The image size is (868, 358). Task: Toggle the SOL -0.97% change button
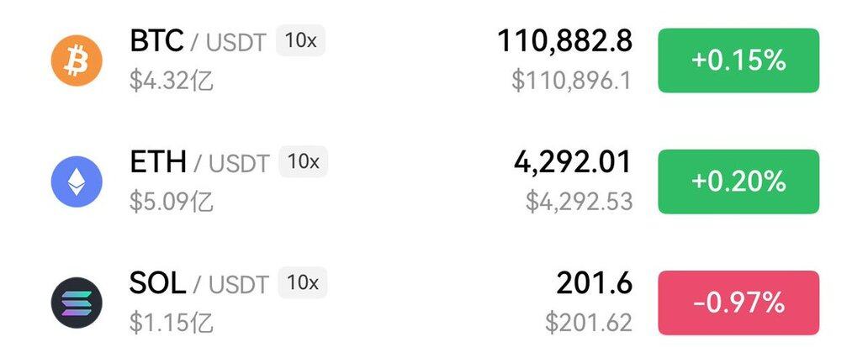[x=738, y=303]
